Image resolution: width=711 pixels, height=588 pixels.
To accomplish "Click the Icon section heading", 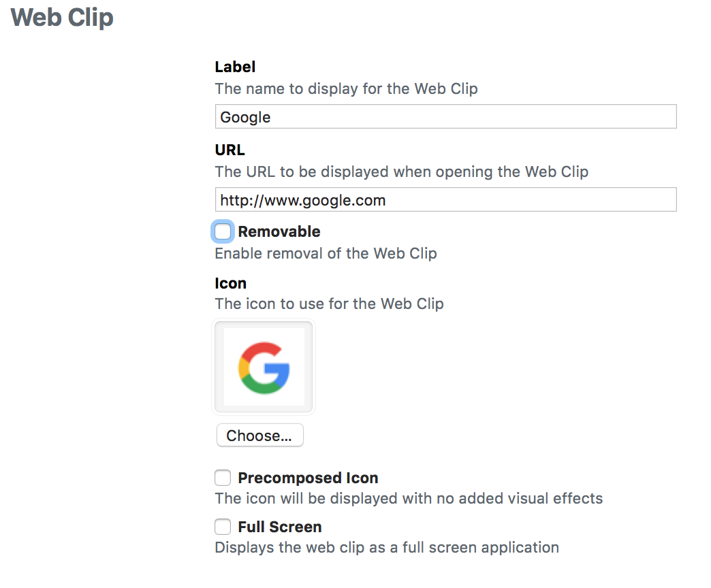I will click(x=230, y=283).
